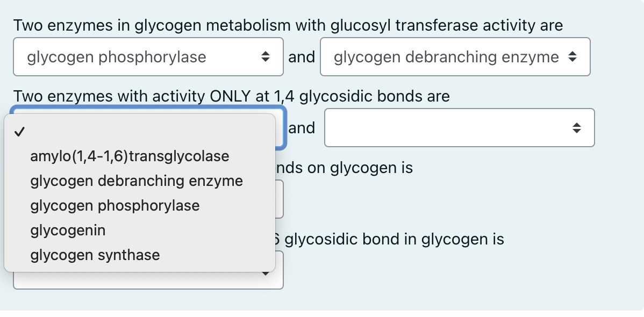Click the sentence starting "Two enzymes with activity ONLY"
Viewport: 644px width, 317px height.
tap(232, 96)
